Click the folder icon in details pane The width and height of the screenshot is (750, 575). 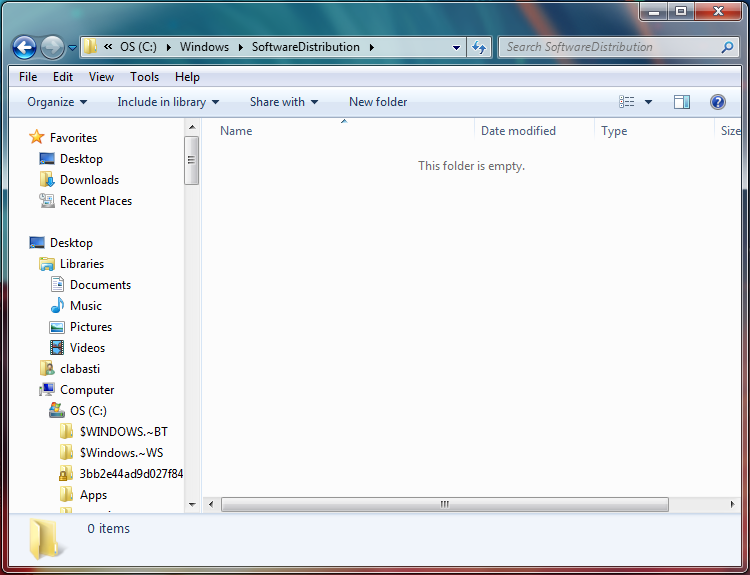coord(45,539)
